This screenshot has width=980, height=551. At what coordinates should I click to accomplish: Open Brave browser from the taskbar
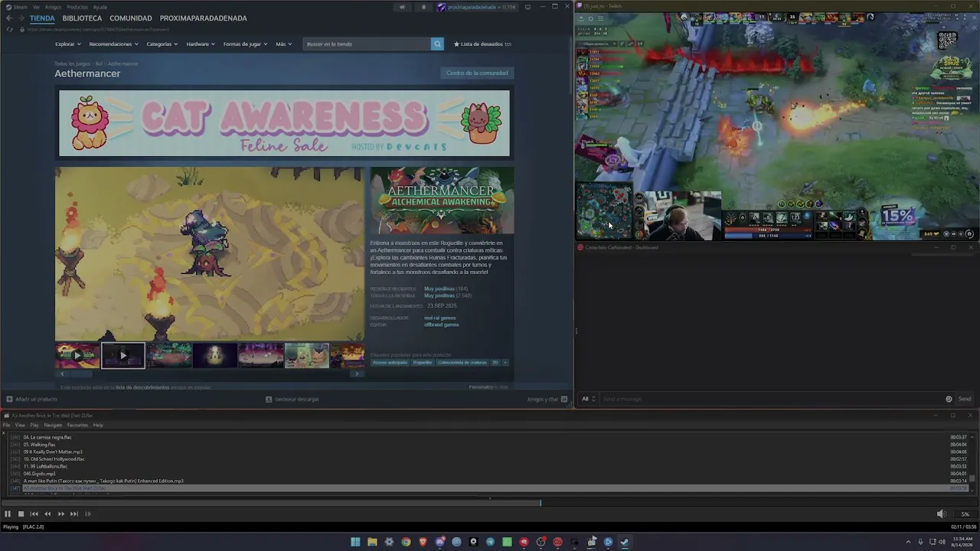click(423, 542)
